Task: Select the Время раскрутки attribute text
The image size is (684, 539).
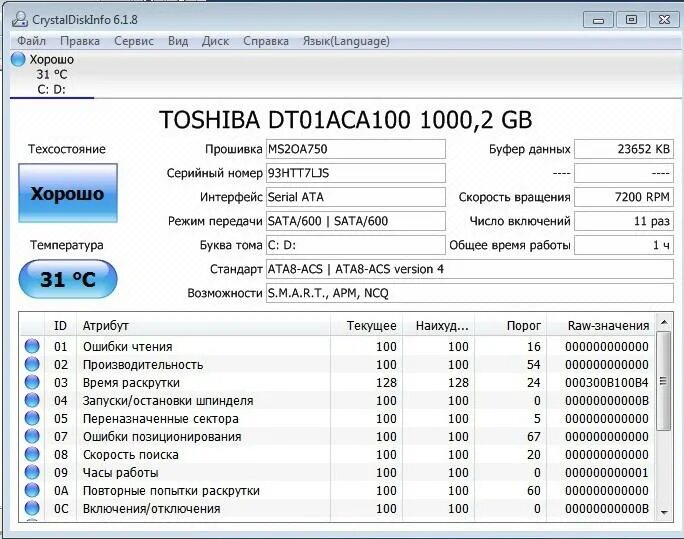Action: [x=131, y=382]
